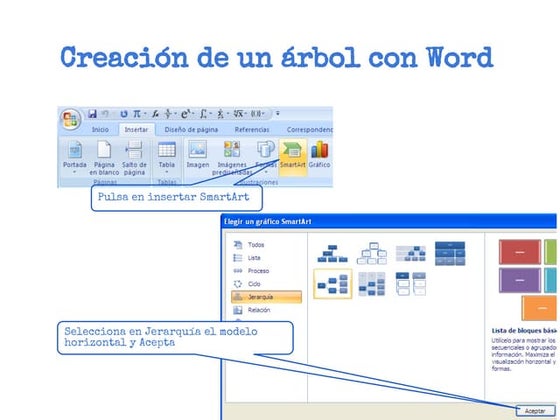
Task: Insert a Salto de página
Action: [x=134, y=158]
